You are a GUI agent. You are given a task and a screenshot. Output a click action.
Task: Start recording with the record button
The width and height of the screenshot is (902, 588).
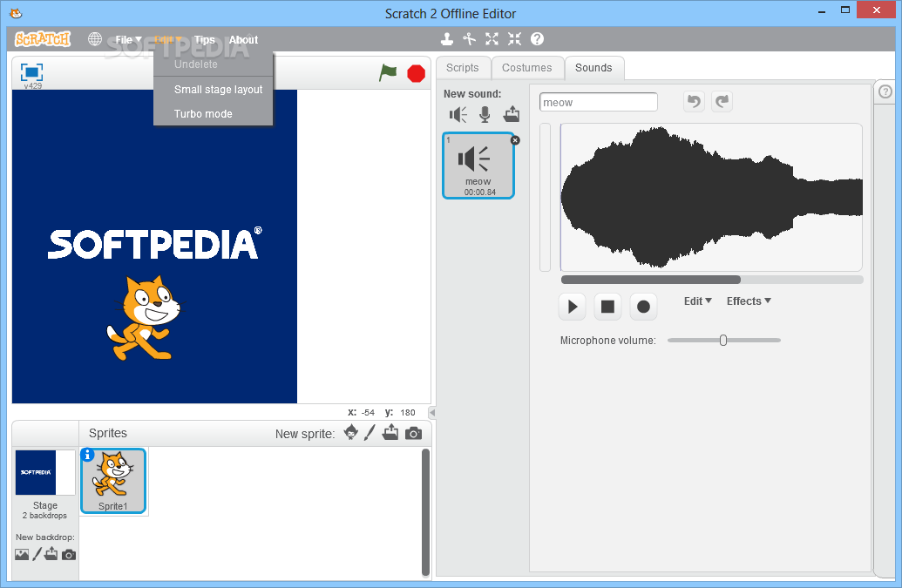click(643, 307)
